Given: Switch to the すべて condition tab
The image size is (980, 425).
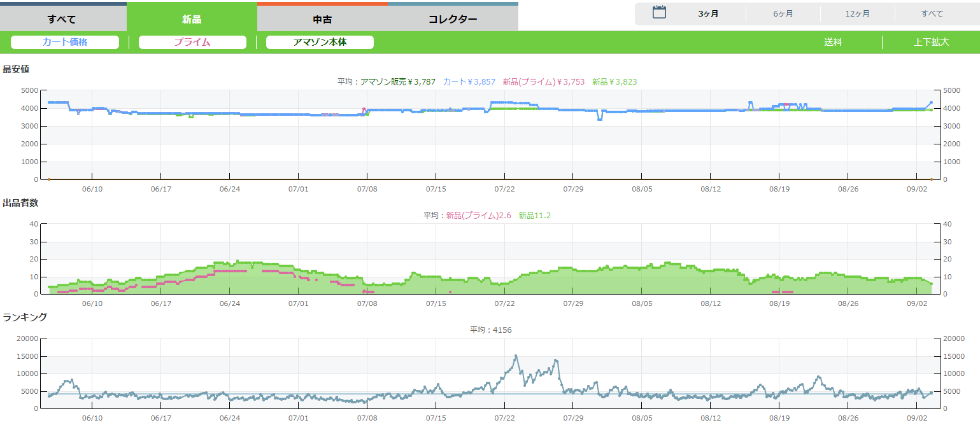Looking at the screenshot, I should [x=62, y=18].
